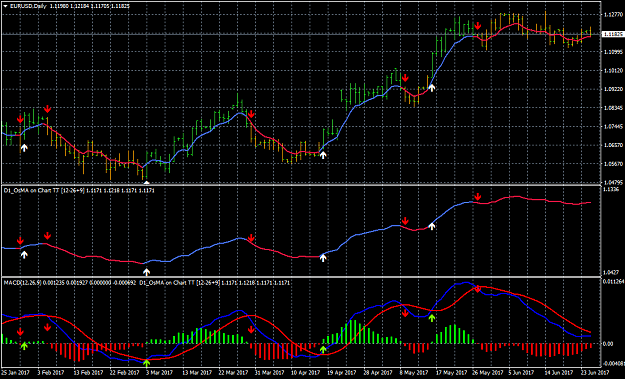The height and width of the screenshot is (379, 625).
Task: Select the red sell arrow near 26 May in OsMA subwindow
Action: 478,197
